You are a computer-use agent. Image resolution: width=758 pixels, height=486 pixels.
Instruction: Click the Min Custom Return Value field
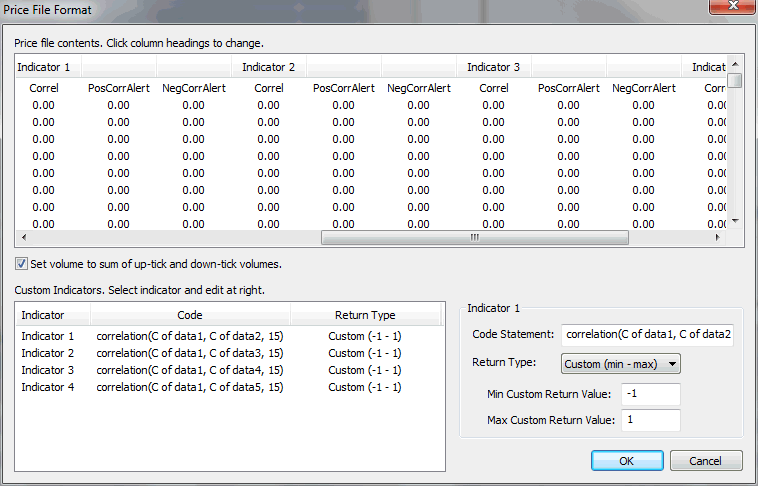click(x=651, y=394)
